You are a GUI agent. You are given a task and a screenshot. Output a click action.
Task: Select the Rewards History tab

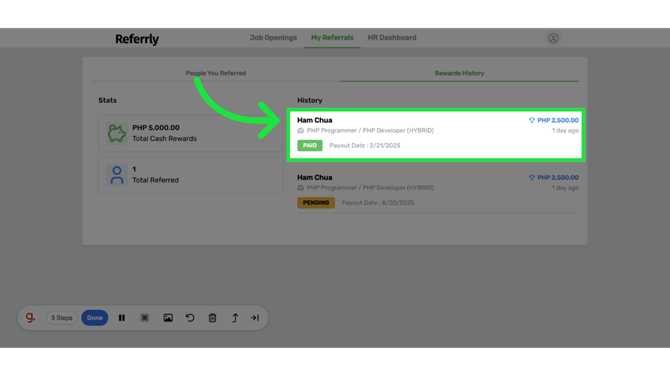[x=459, y=73]
